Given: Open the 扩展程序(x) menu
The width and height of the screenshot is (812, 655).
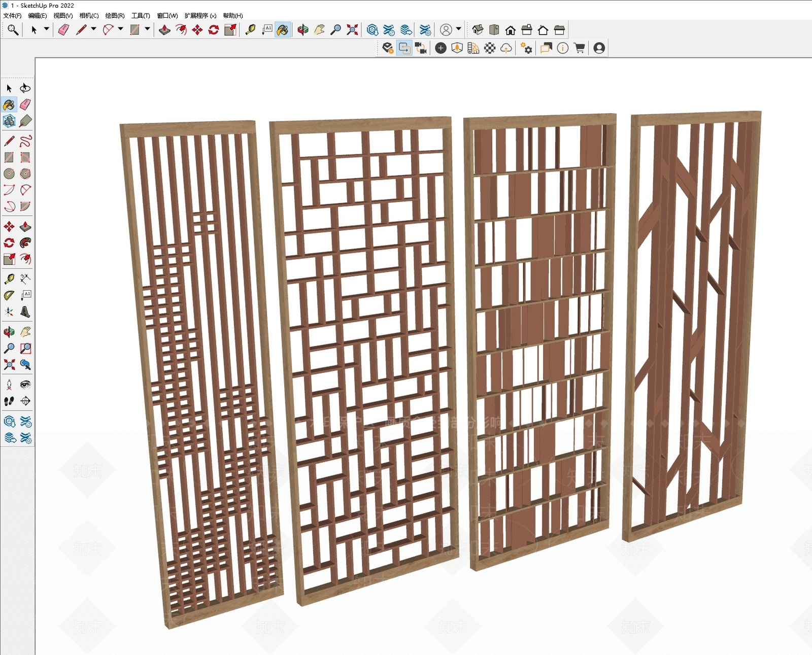Looking at the screenshot, I should 200,16.
